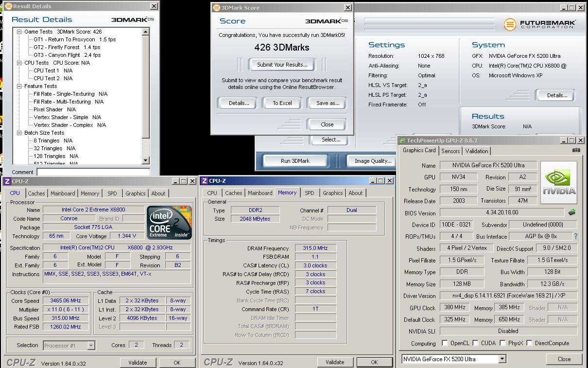Screen dimensions: 588x368
Task: Open About tab in left CPU-Z window
Action: point(158,193)
